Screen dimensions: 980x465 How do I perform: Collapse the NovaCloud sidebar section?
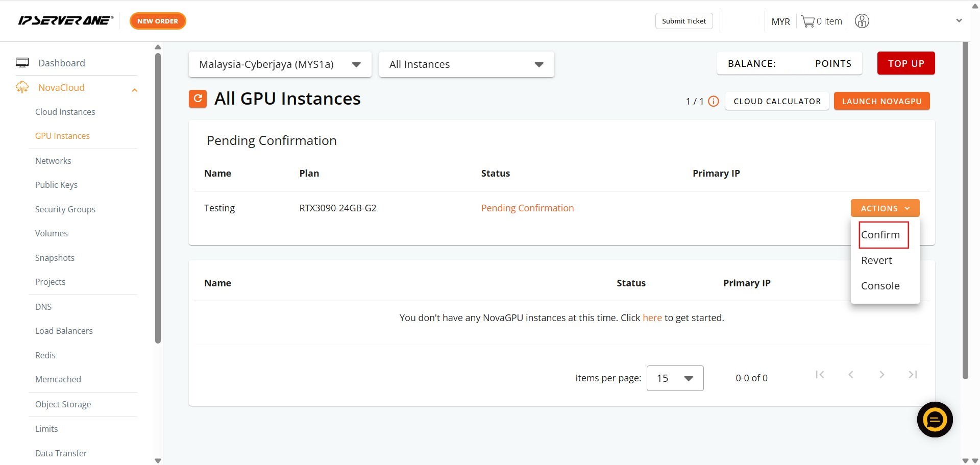click(135, 90)
